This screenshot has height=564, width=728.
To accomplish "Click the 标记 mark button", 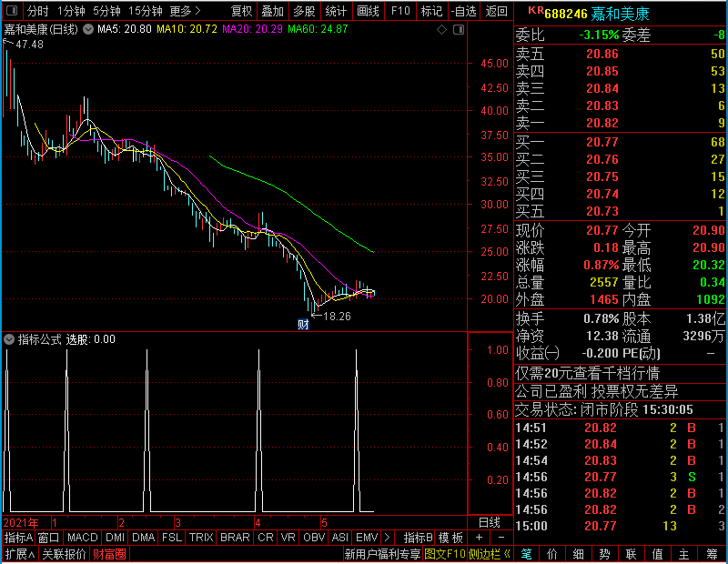I will click(x=431, y=11).
